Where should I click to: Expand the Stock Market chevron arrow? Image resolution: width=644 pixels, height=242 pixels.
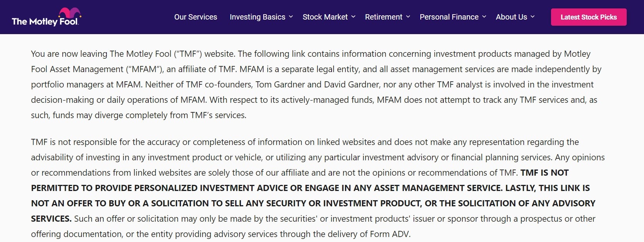(353, 17)
